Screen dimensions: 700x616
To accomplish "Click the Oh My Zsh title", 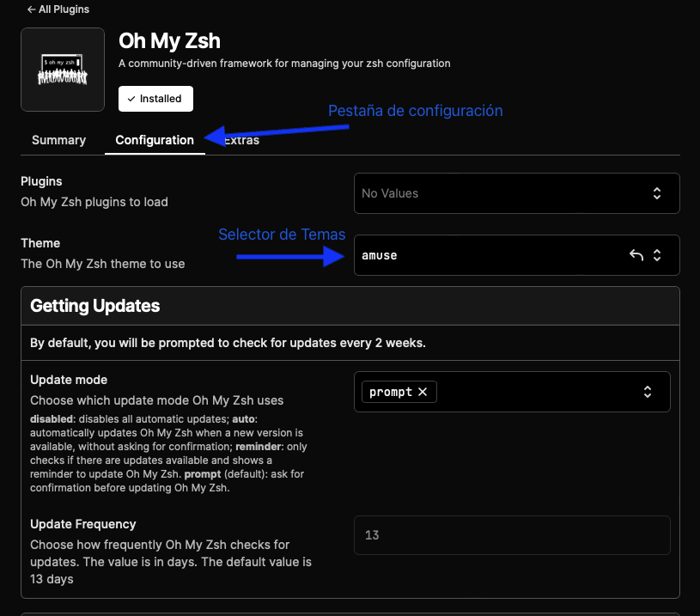I will coord(170,41).
